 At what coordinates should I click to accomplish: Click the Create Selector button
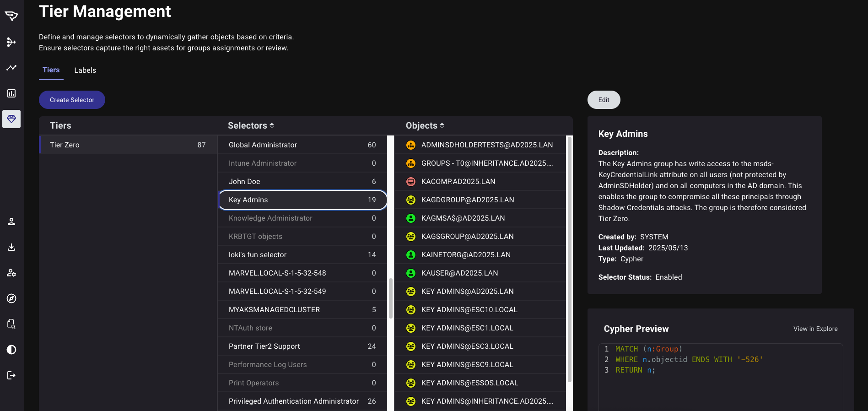click(72, 100)
